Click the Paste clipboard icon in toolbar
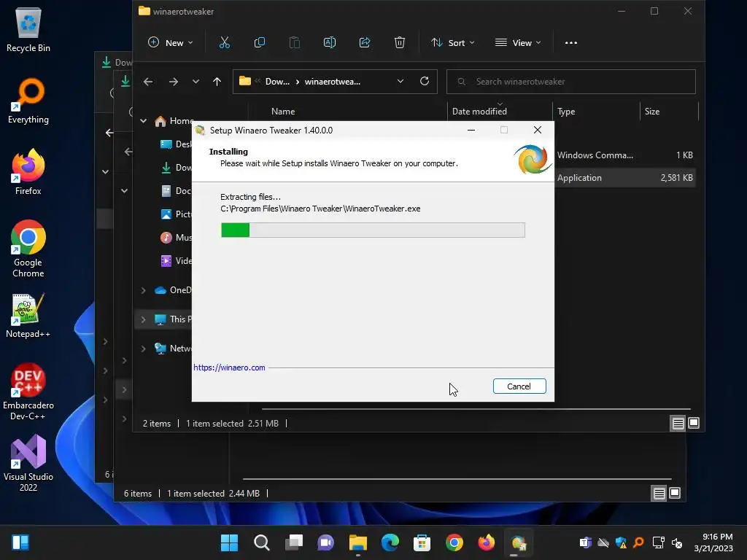 (x=295, y=43)
